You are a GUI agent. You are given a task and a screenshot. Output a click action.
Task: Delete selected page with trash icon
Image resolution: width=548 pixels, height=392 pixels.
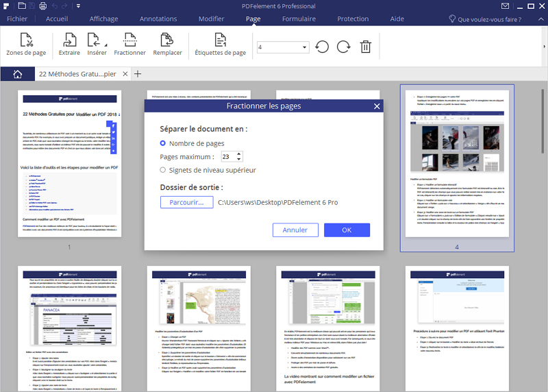366,47
